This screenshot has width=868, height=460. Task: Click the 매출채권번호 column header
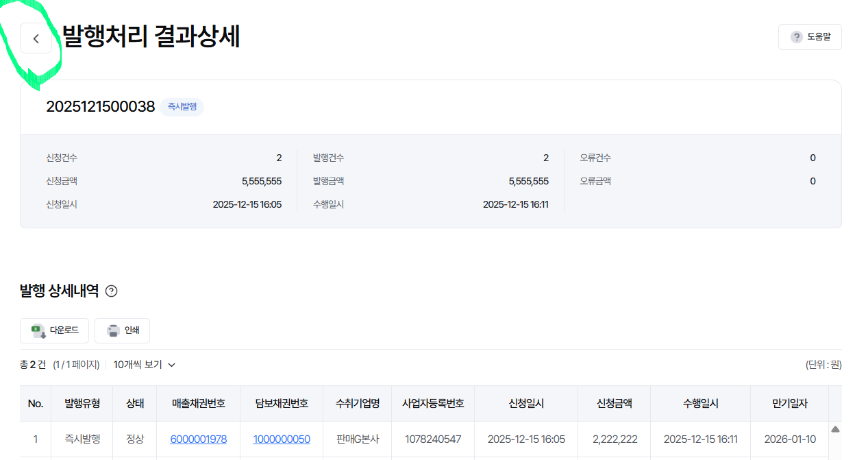(199, 404)
